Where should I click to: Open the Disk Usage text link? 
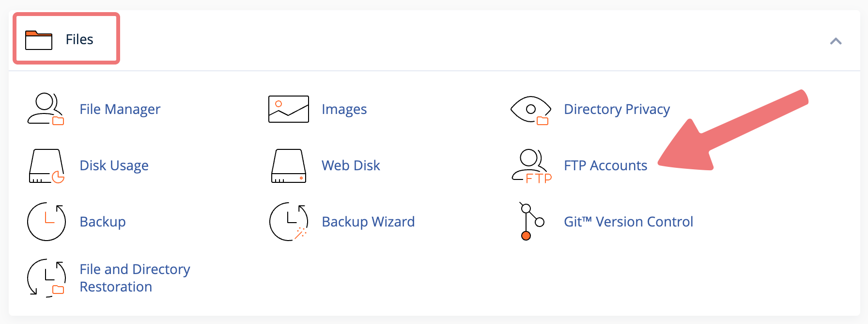point(114,165)
